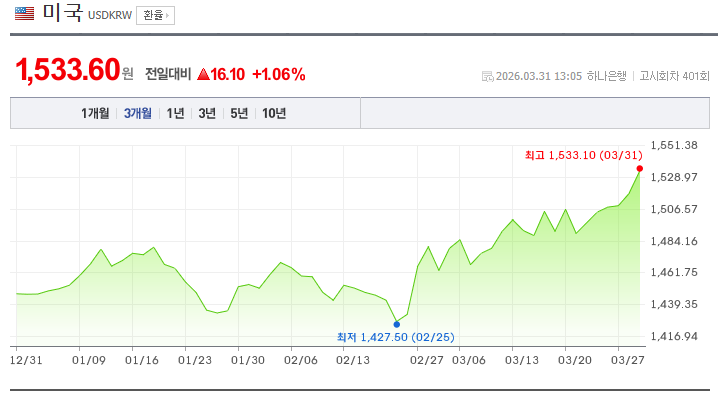This screenshot has height=407, width=718.
Task: Click the 미국 country heading
Action: coord(62,12)
